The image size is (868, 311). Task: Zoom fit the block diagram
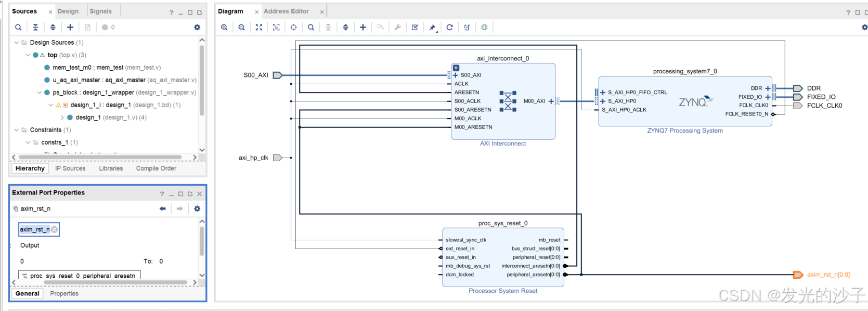click(259, 27)
